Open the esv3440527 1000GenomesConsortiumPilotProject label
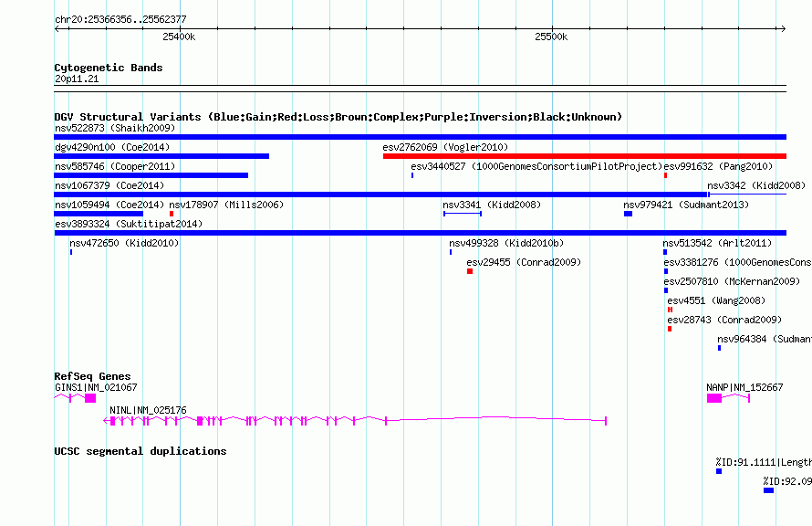812x526 pixels. point(536,166)
